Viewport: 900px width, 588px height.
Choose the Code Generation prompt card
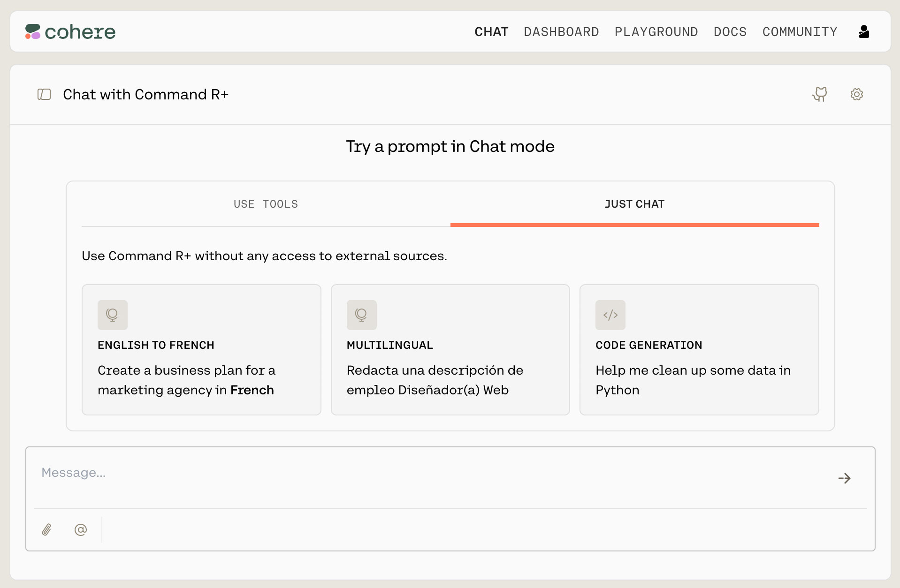[699, 350]
